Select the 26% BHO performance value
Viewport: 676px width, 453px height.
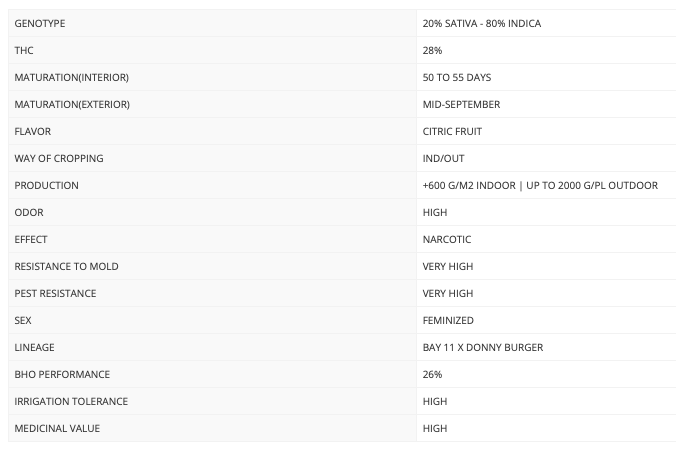pos(433,374)
